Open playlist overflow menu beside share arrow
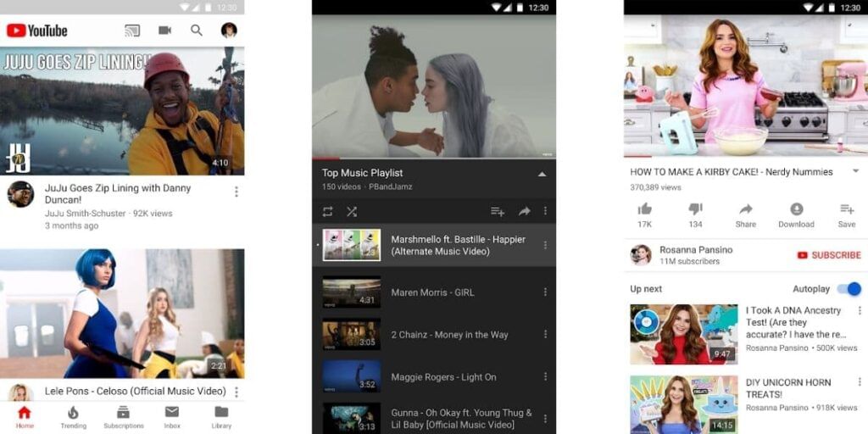 coord(545,211)
